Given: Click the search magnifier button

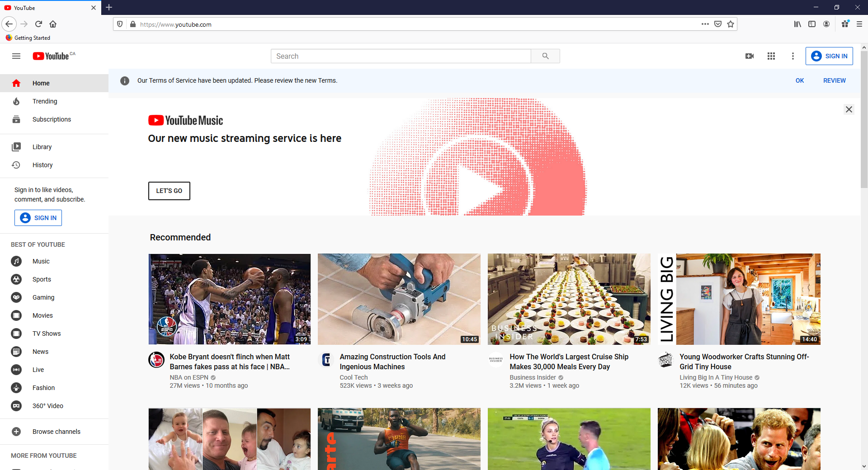Looking at the screenshot, I should pyautogui.click(x=545, y=56).
